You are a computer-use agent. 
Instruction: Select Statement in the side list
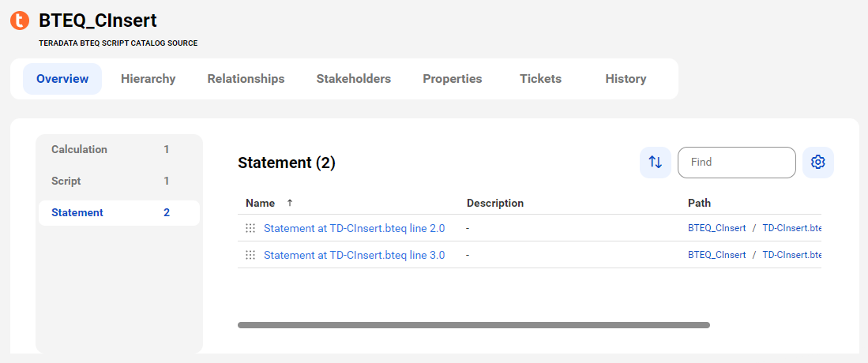[119, 212]
